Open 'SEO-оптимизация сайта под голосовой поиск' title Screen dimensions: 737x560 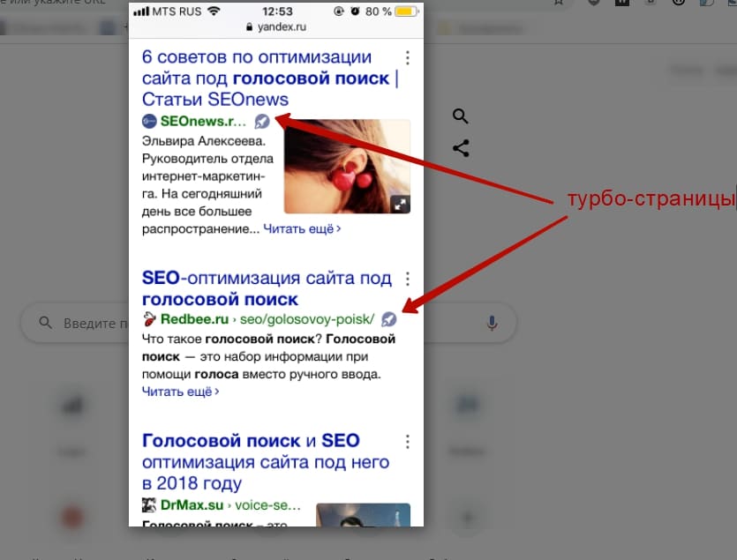pyautogui.click(x=267, y=288)
